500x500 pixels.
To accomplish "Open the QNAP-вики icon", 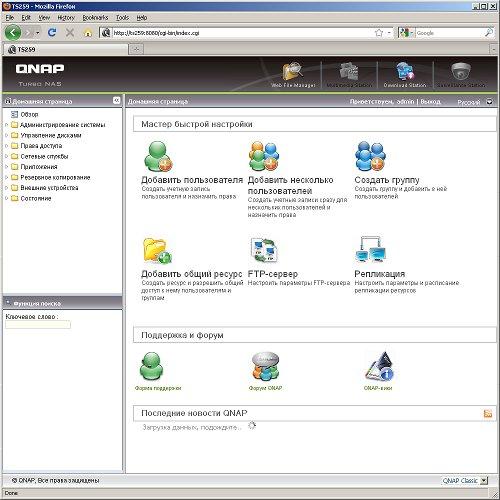I will tap(379, 366).
